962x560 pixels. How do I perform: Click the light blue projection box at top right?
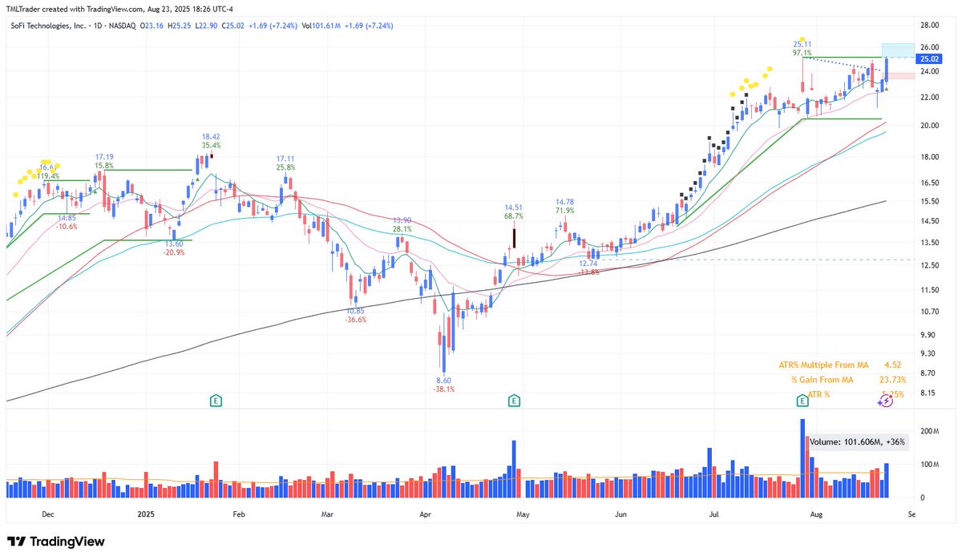pyautogui.click(x=898, y=50)
